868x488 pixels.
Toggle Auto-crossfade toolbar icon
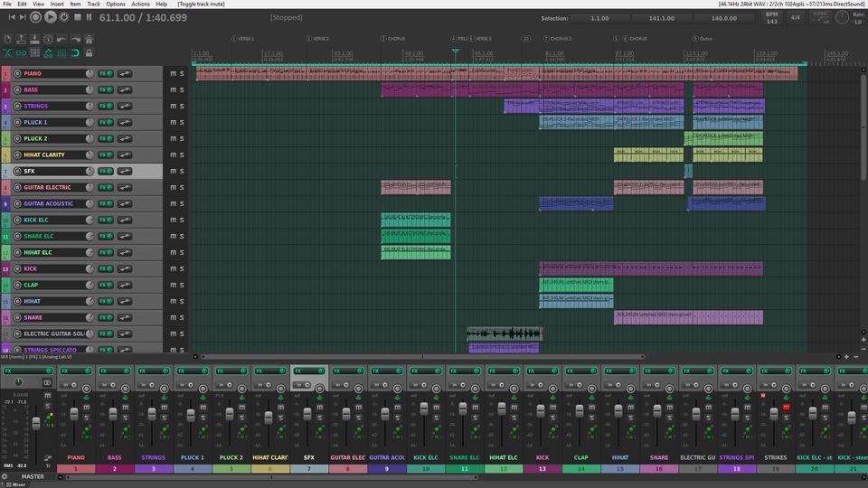click(x=7, y=53)
